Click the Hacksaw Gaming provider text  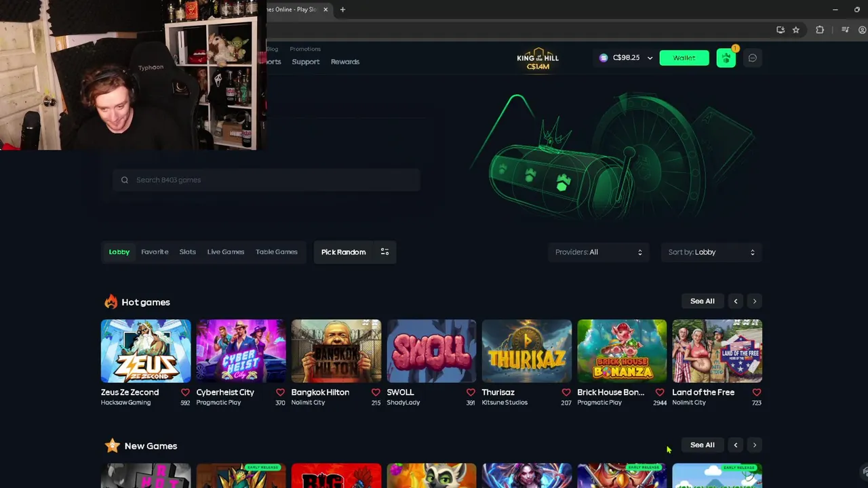(125, 403)
